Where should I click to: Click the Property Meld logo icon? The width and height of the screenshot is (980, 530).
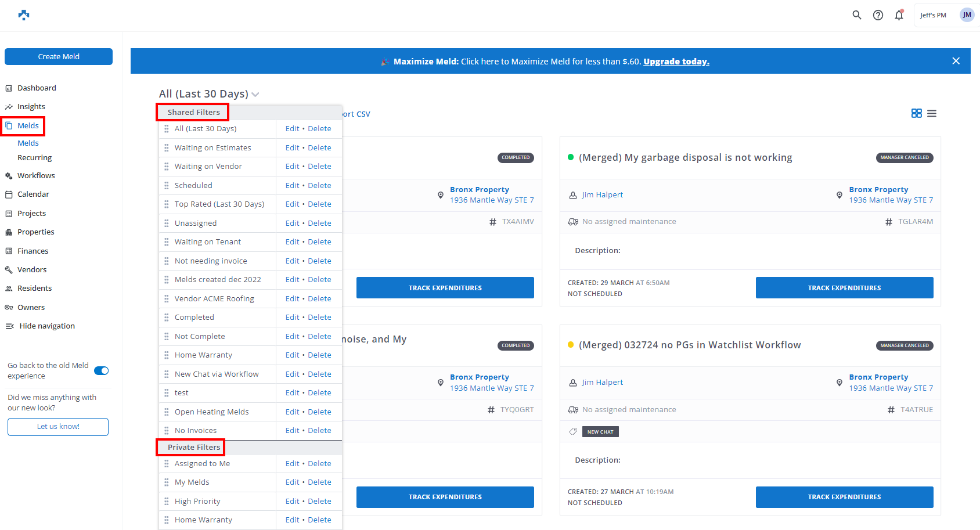(24, 15)
